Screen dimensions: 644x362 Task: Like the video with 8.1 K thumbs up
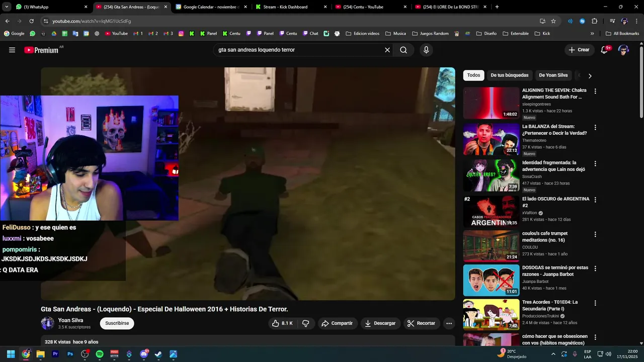(282, 323)
